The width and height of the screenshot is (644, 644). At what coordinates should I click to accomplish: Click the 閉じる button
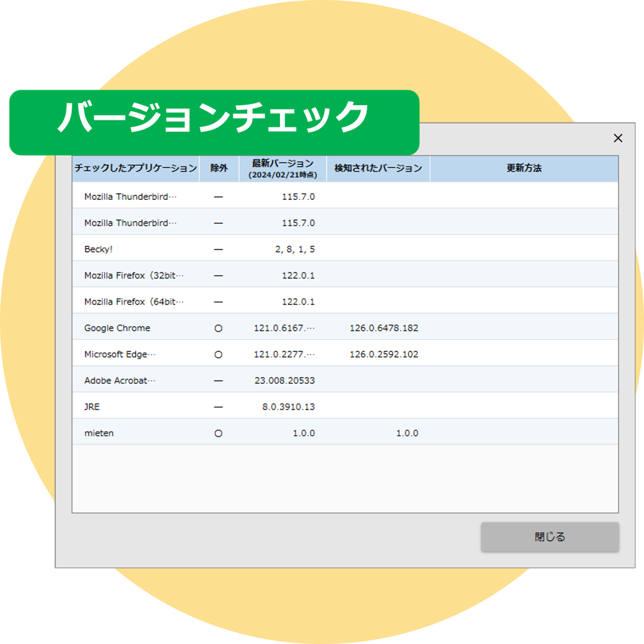[x=550, y=537]
